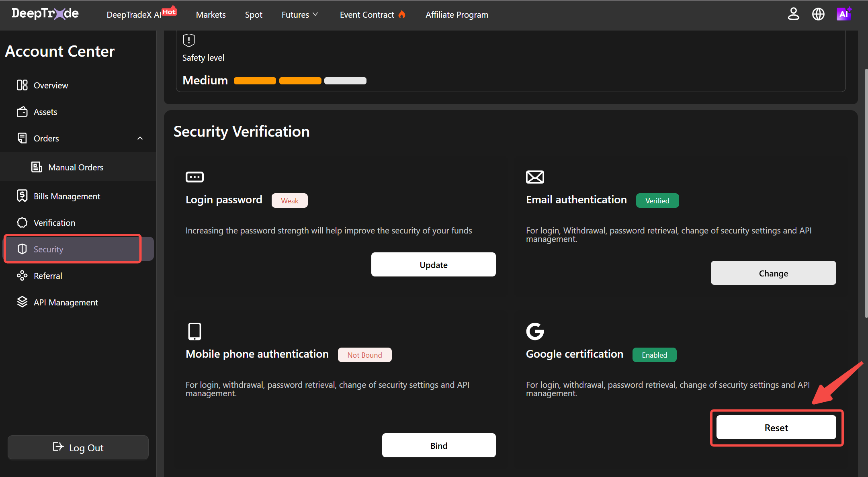Click the Assets wallet icon
Screen dimensions: 868x477
coord(22,112)
